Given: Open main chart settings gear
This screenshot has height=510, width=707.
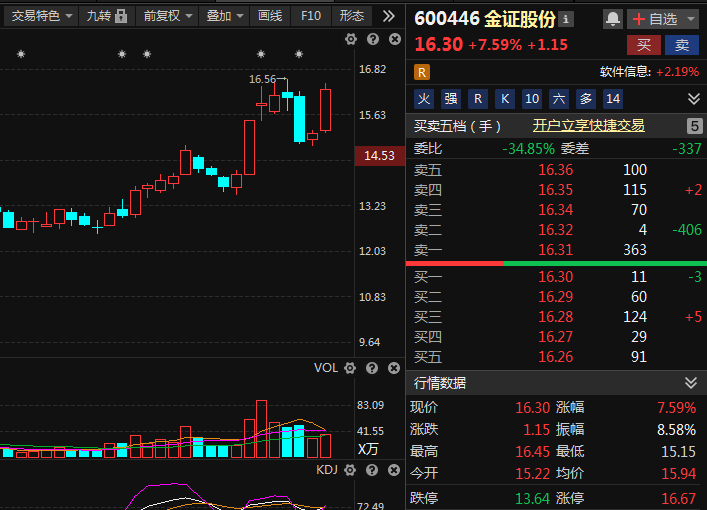Looking at the screenshot, I should click(x=351, y=39).
